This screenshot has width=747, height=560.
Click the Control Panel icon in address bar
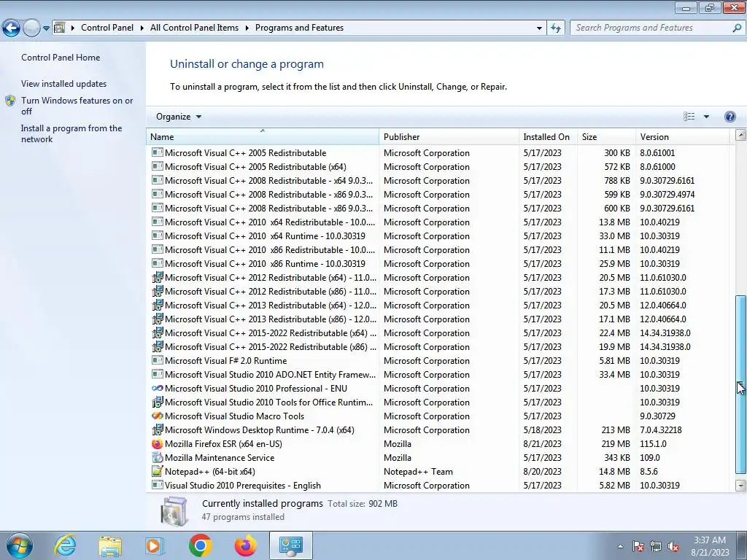[60, 28]
